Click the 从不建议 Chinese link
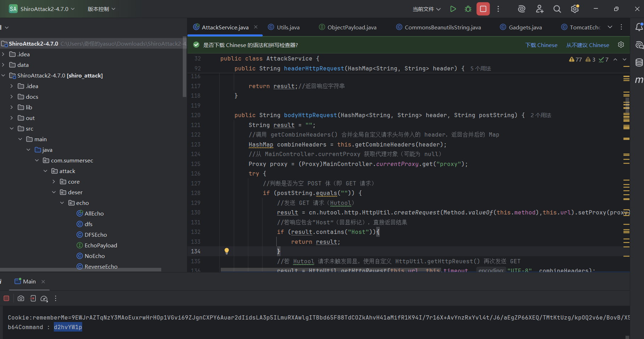Screen dimensions: 644x339 click(587, 45)
